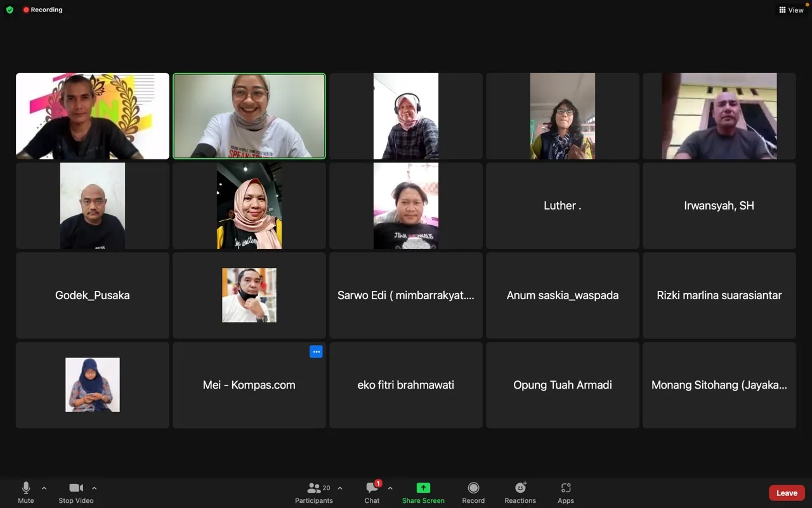Select the Godek_Pusaka participant tile
This screenshot has width=812, height=508.
(x=93, y=295)
